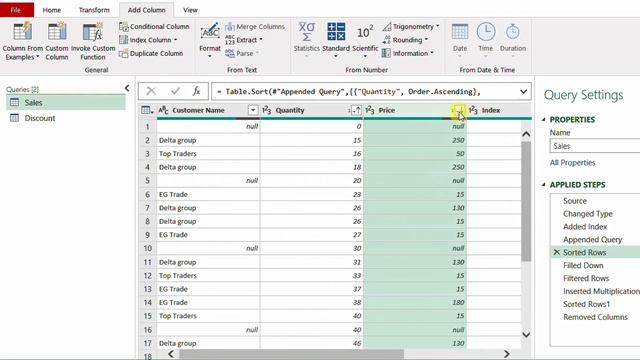Select the Add Column tab
The image size is (640, 360).
[x=147, y=10]
